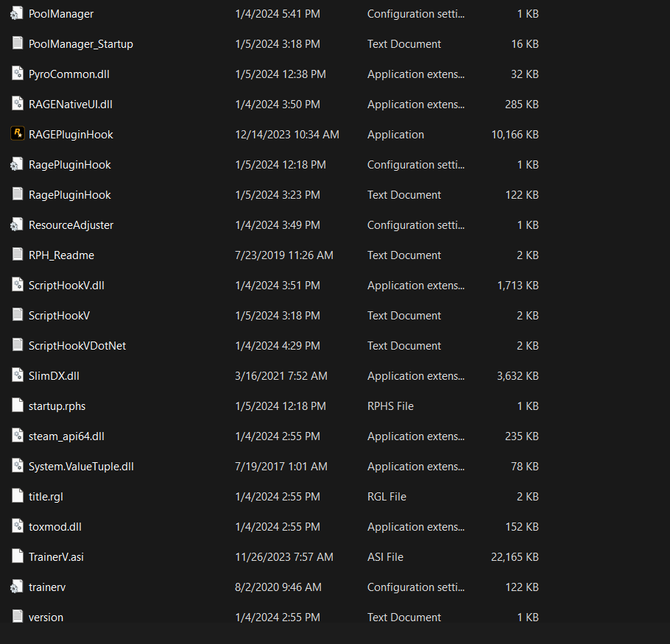Select the RAGEPluginHook application Rockstar icon

[x=17, y=134]
